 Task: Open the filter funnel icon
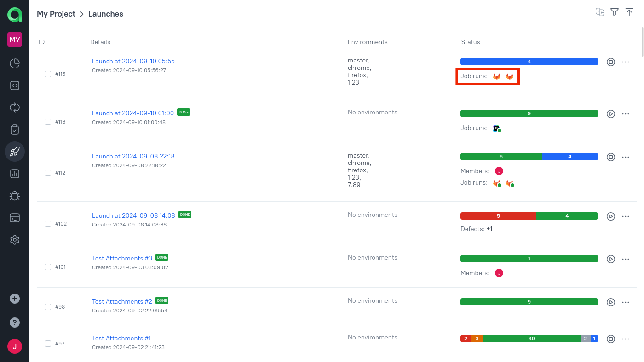[615, 12]
